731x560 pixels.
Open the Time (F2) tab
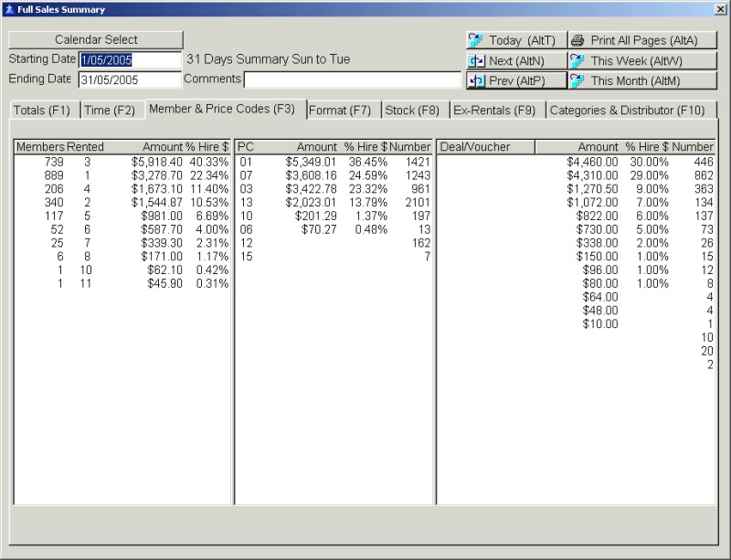110,111
